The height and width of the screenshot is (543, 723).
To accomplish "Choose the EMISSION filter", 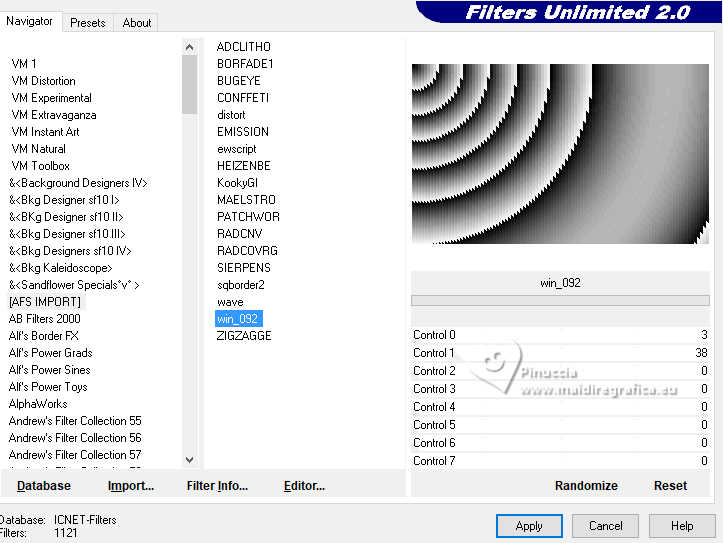I will pos(243,132).
